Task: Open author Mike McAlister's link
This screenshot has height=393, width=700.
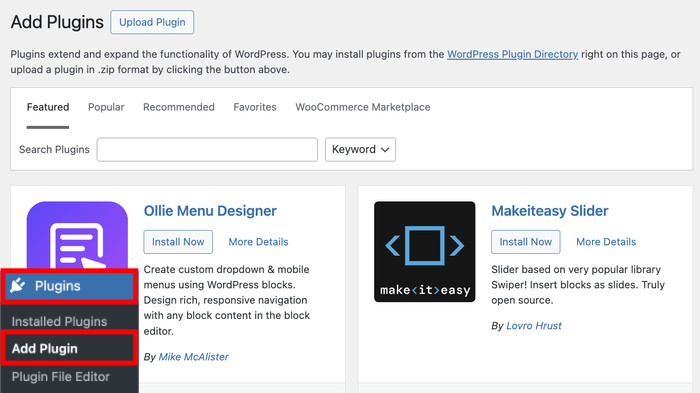Action: (194, 357)
